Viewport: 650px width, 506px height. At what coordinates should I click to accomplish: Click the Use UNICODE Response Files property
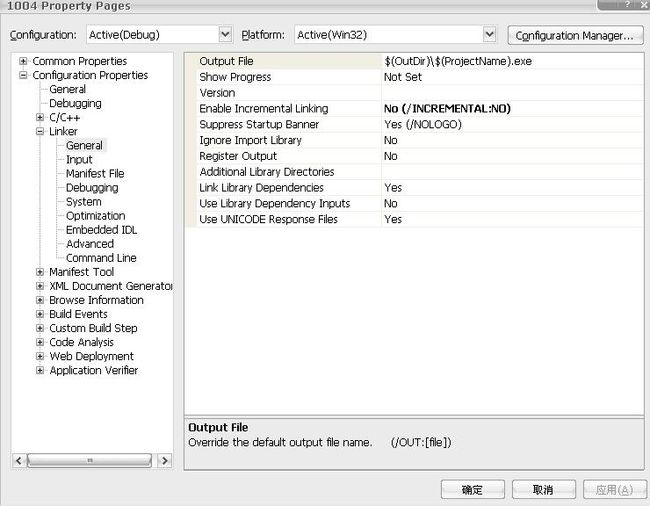pyautogui.click(x=268, y=219)
